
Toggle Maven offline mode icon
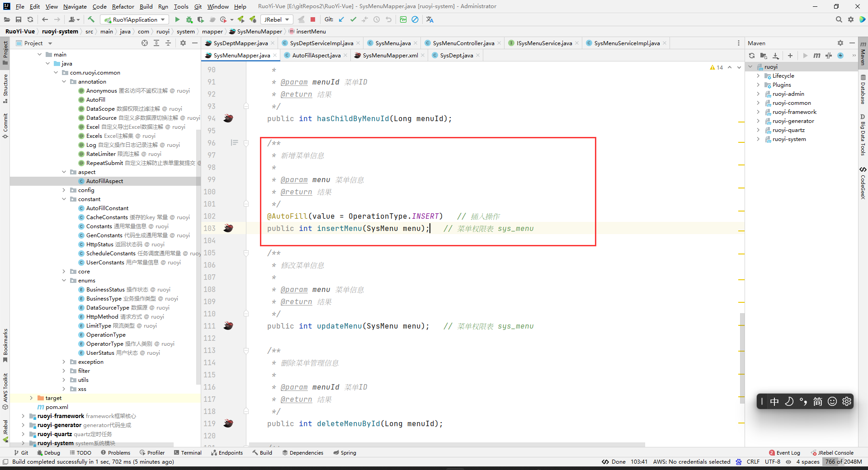pyautogui.click(x=829, y=56)
